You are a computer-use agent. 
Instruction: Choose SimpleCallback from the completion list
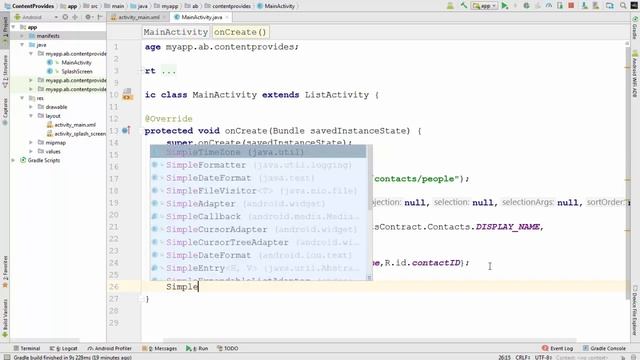click(258, 217)
